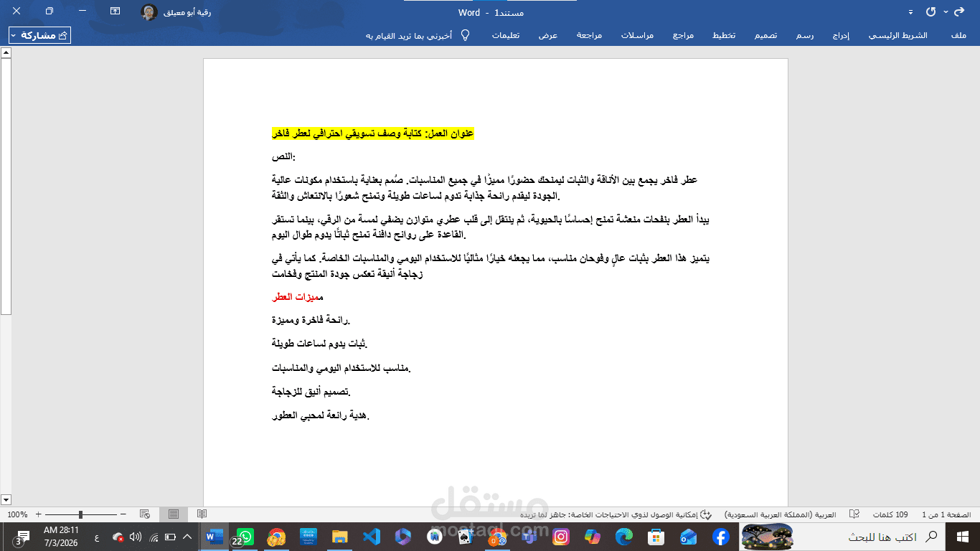Open the ribbon display options icon

click(116, 11)
